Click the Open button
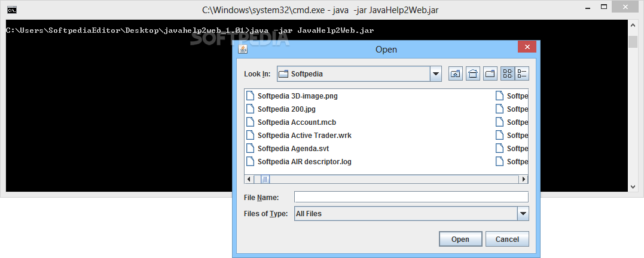Viewport: 644px width, 258px height. click(x=460, y=239)
